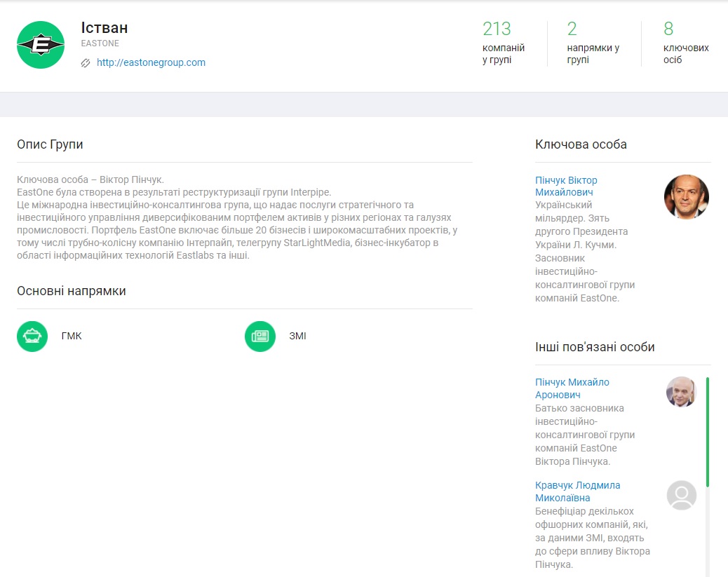View the 2 напрямки у групі stat
Screen dimensions: 728x577
pos(593,42)
